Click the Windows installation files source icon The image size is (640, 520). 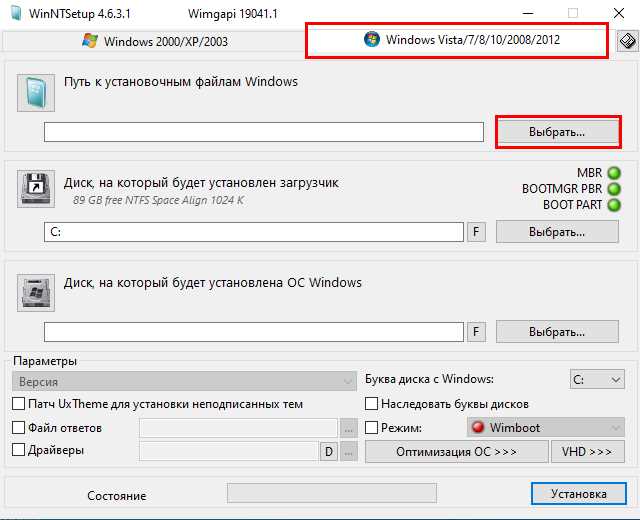36,93
